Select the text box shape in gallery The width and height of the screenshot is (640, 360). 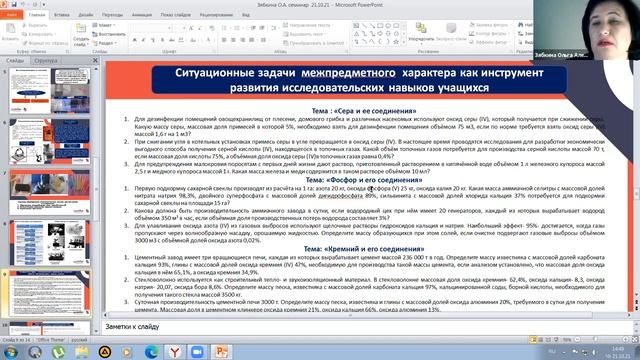click(x=357, y=26)
